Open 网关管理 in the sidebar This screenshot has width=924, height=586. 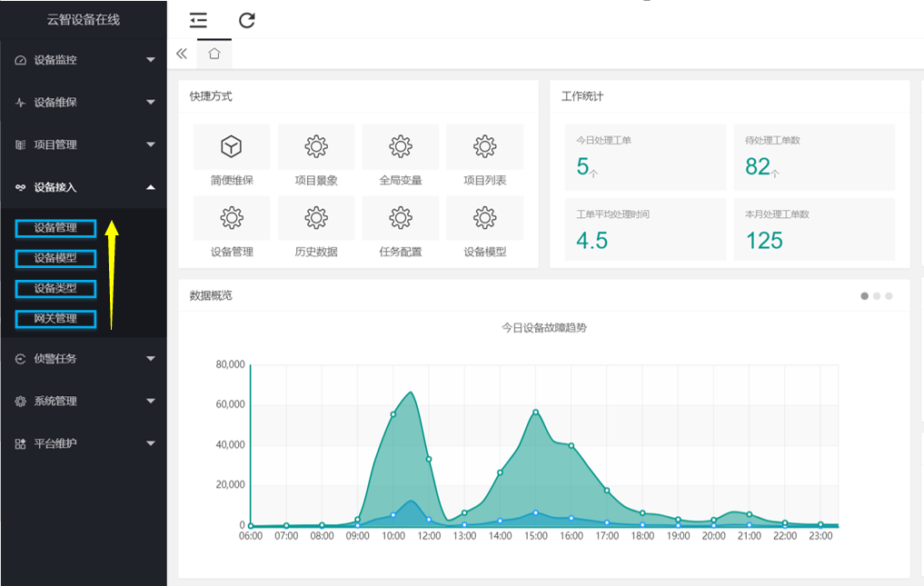click(x=55, y=319)
